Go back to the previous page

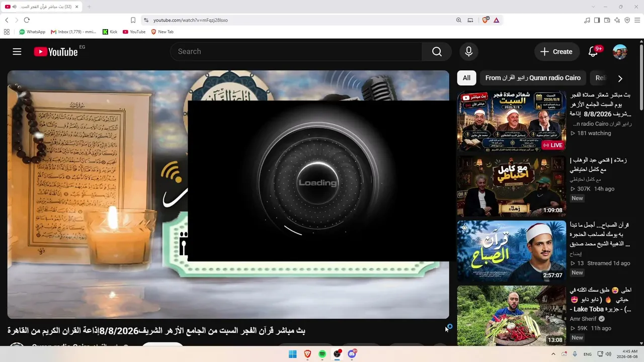point(7,20)
